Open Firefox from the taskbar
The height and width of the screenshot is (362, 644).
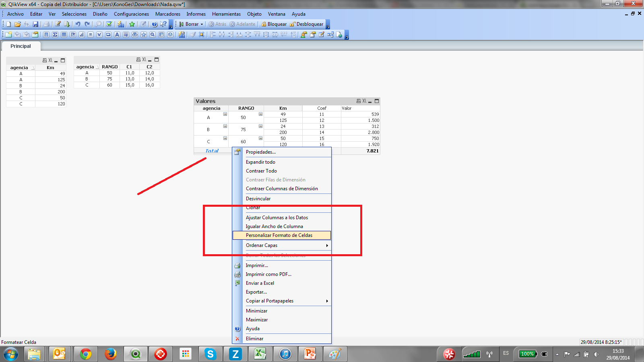(110, 354)
